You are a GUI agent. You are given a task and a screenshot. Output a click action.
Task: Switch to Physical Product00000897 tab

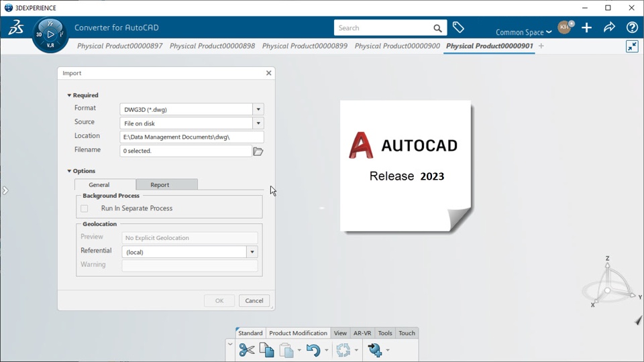[120, 46]
